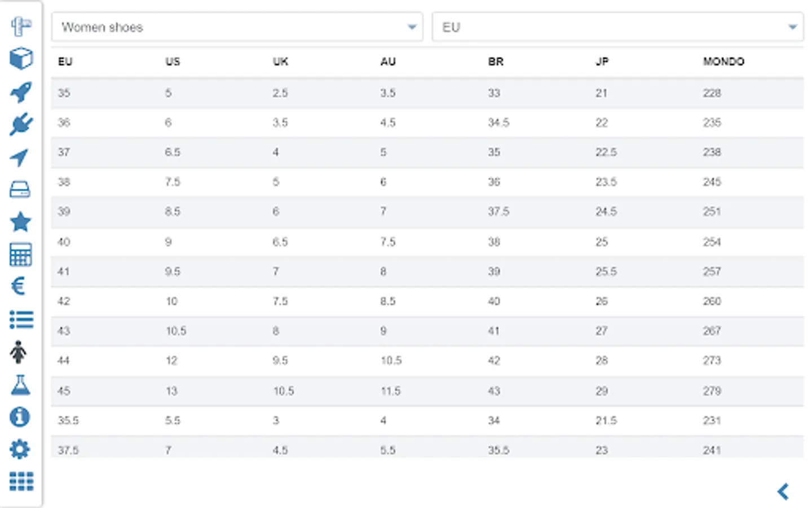Click the laboratory flask icon
This screenshot has width=812, height=508.
[20, 385]
